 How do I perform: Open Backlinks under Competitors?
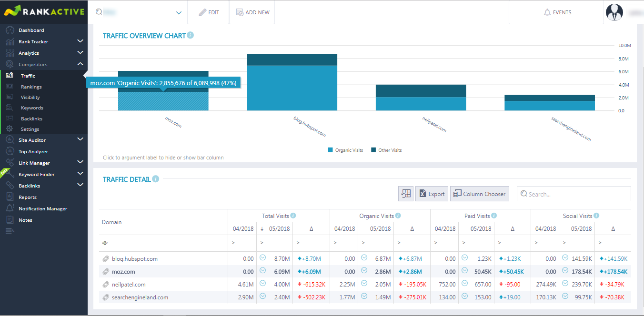(x=31, y=119)
